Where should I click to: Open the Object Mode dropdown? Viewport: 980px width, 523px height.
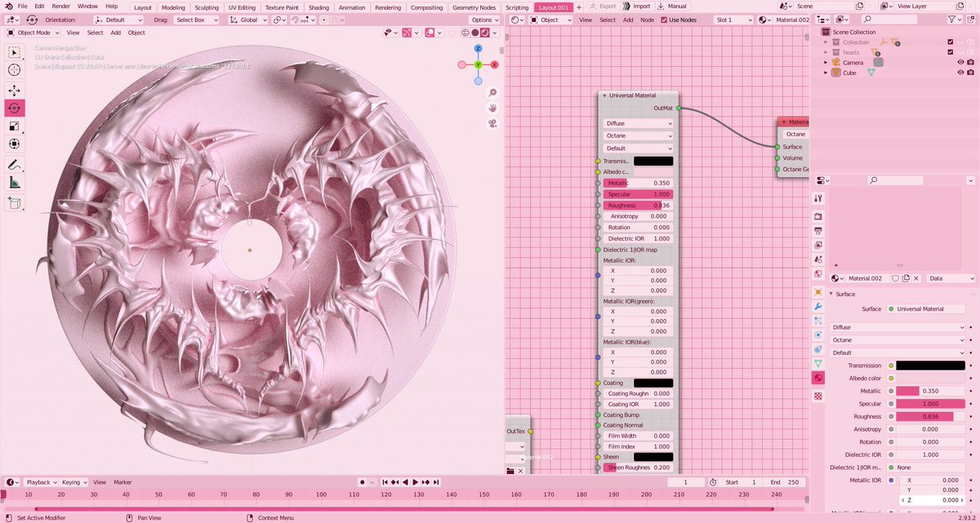point(33,33)
